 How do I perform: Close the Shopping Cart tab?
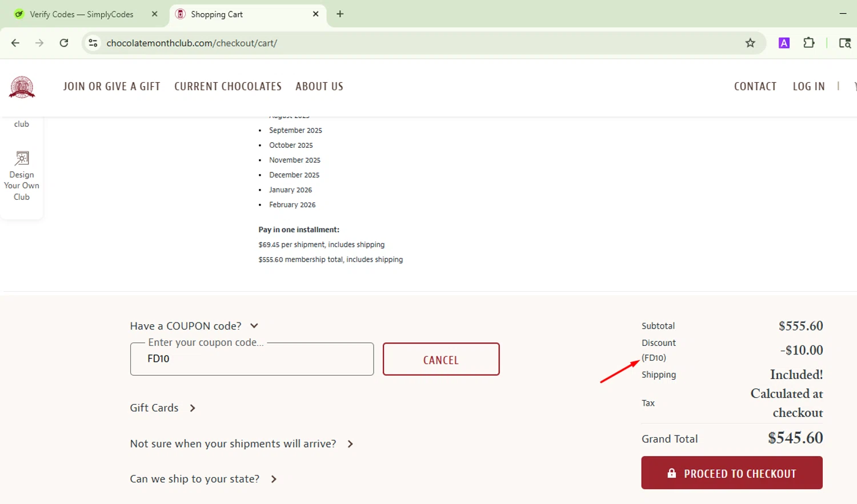316,14
